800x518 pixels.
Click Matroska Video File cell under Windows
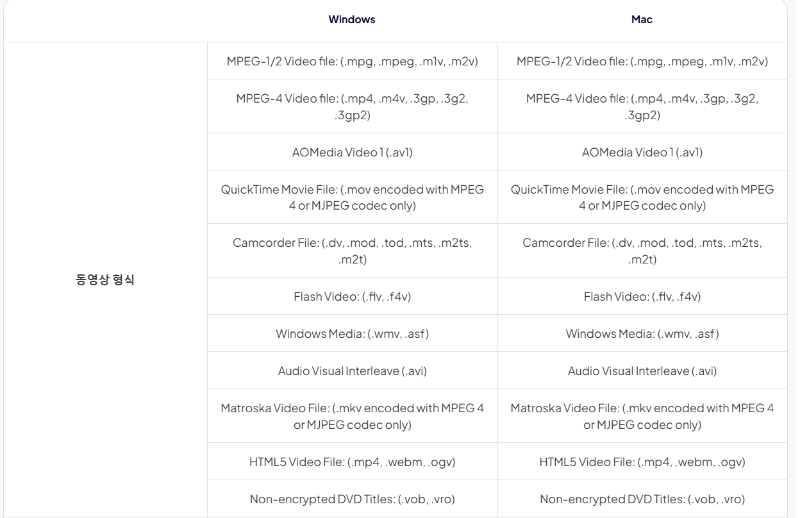(352, 416)
